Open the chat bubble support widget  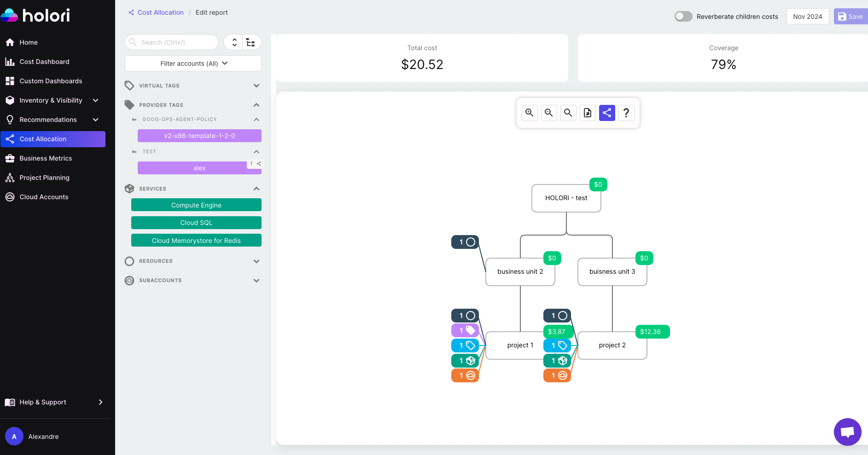[847, 432]
